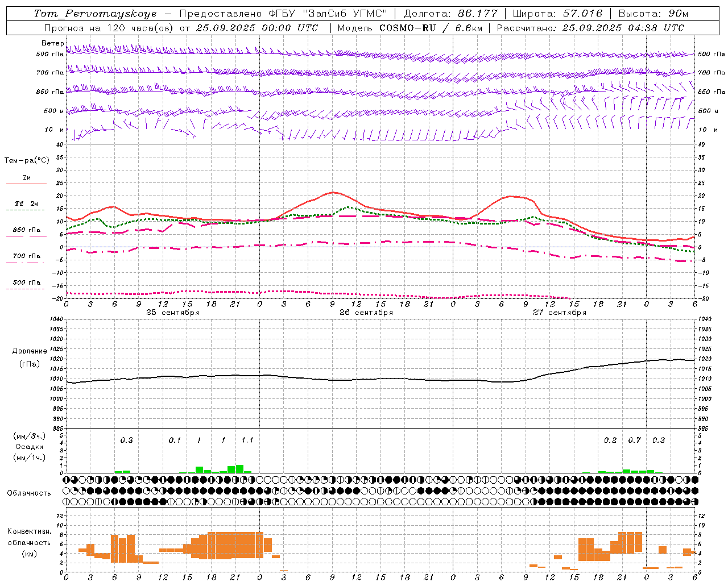Click the 700 гПа label left of wind panel
The height and width of the screenshot is (582, 728).
pos(50,73)
